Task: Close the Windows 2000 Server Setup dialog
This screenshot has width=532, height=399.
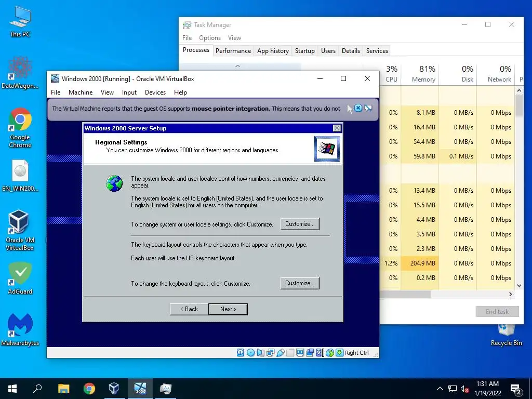Action: (337, 128)
